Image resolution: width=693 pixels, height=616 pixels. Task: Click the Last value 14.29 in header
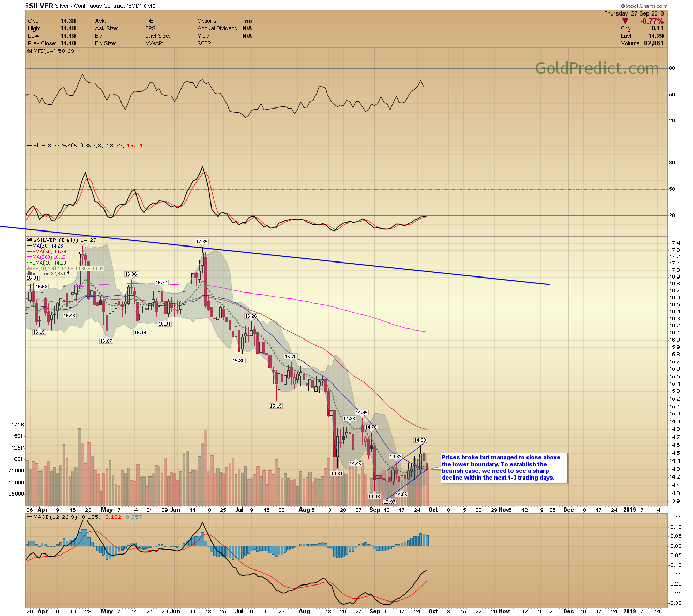[656, 36]
